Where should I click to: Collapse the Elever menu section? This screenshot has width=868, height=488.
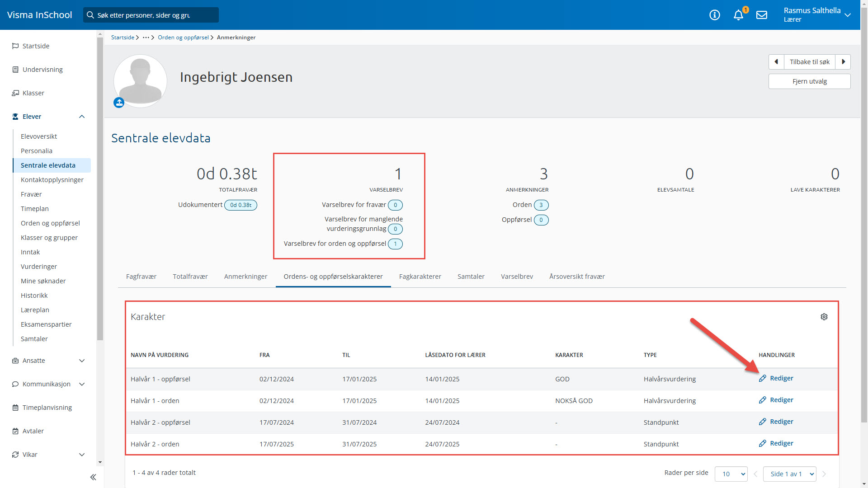pos(82,117)
